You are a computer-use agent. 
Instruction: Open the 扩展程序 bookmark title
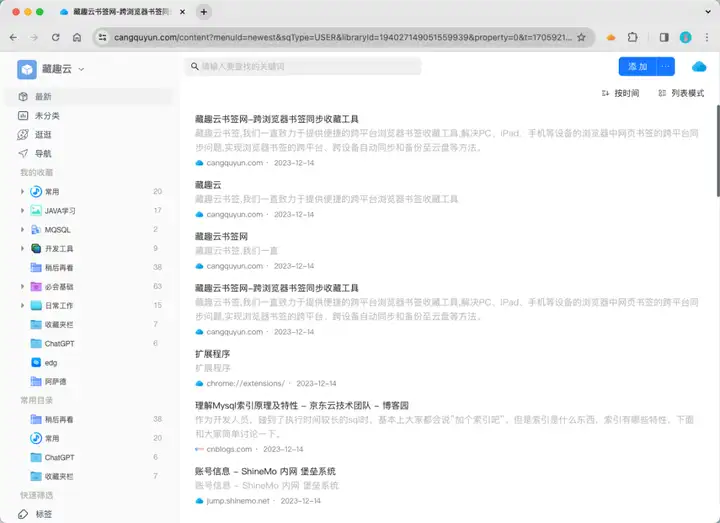[x=213, y=354]
